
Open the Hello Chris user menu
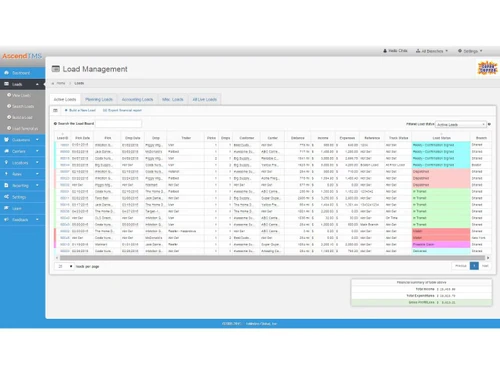395,51
